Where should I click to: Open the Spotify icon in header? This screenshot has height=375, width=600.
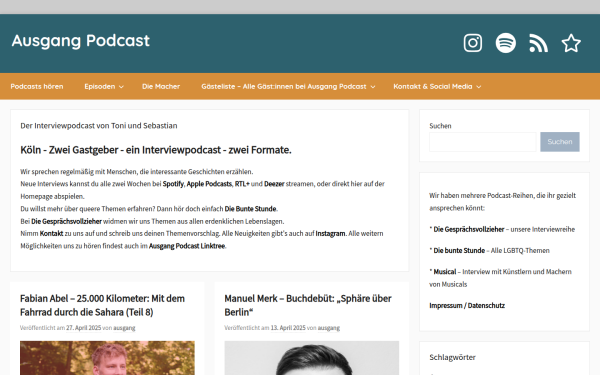pos(505,43)
